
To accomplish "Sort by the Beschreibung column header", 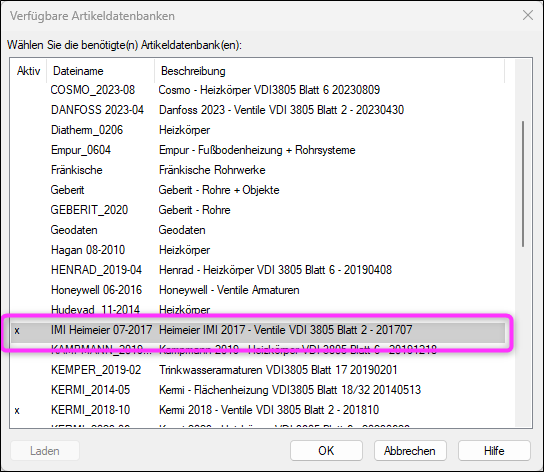I will tap(329, 71).
